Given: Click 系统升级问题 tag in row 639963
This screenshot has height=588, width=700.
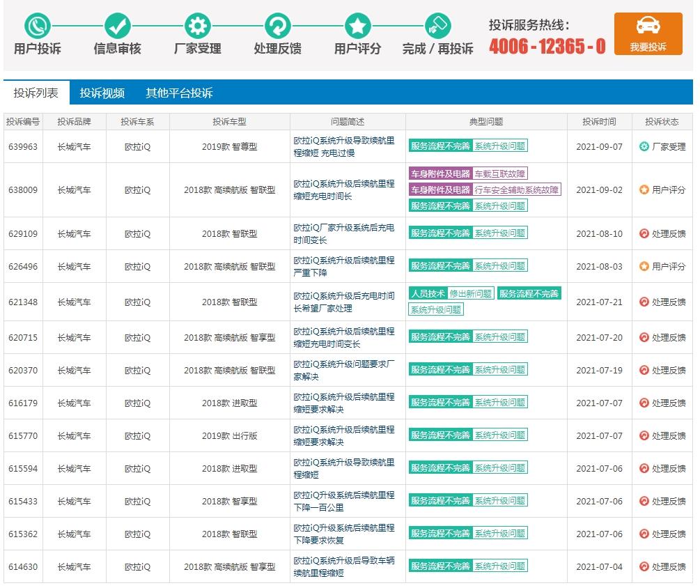Looking at the screenshot, I should coord(500,146).
